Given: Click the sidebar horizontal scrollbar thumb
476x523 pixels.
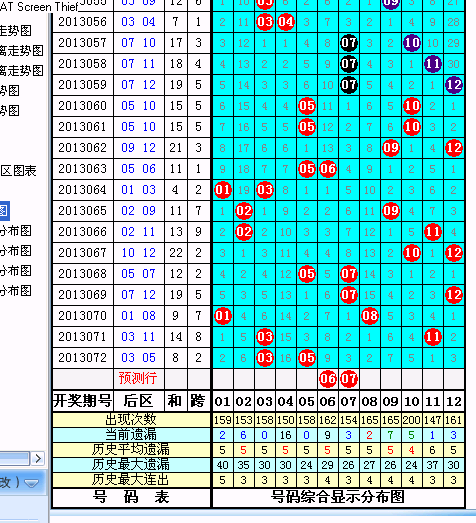Looking at the screenshot, I should click(x=15, y=458).
